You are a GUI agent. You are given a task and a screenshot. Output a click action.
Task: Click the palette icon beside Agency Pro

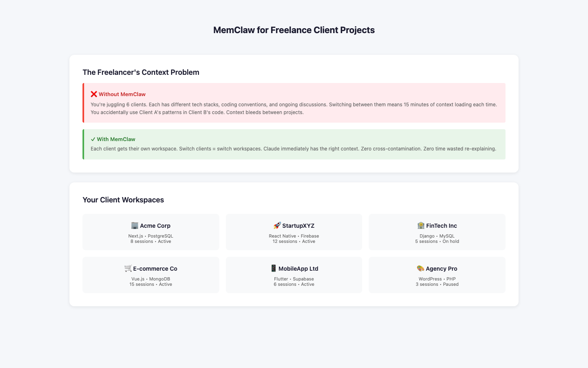(420, 269)
